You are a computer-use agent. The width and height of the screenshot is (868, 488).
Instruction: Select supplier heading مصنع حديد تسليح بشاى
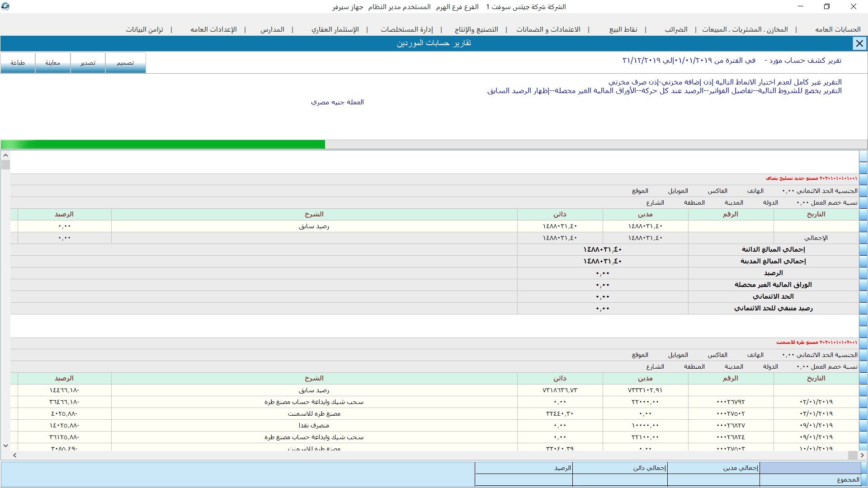811,178
